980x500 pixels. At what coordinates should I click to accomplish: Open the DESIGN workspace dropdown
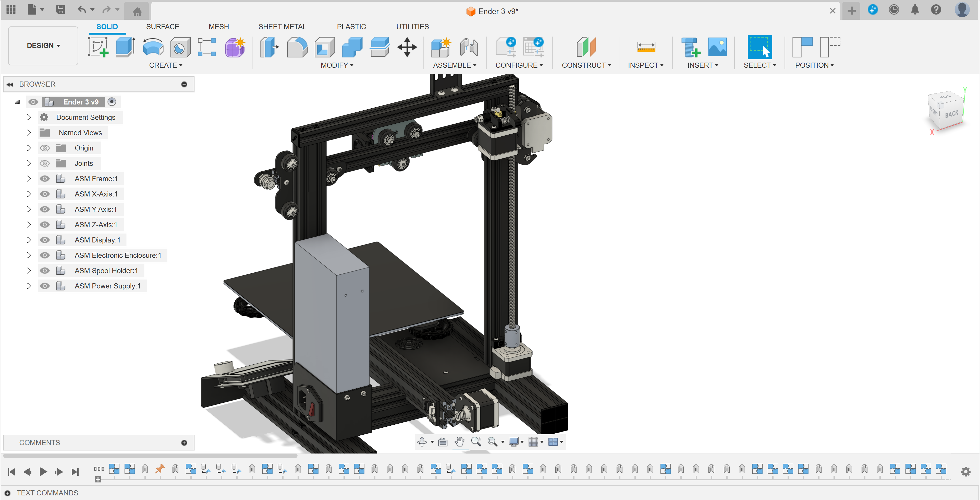43,45
